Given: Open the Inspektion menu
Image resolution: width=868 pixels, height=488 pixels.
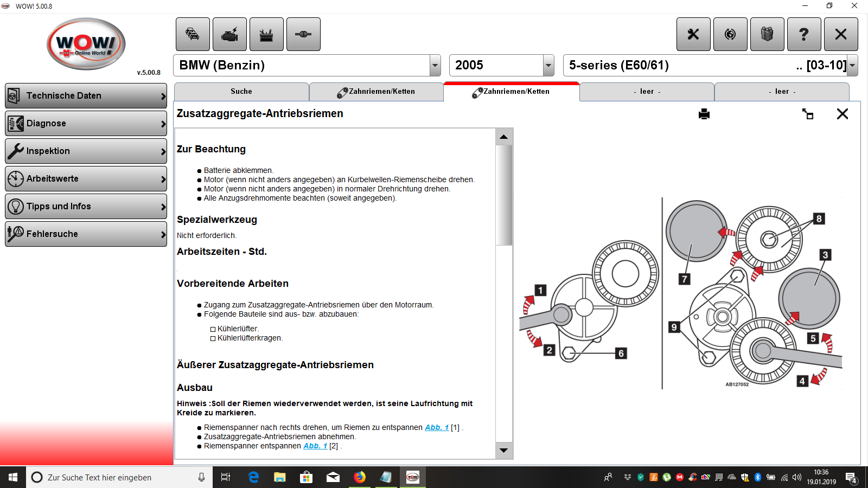Looking at the screenshot, I should [86, 151].
